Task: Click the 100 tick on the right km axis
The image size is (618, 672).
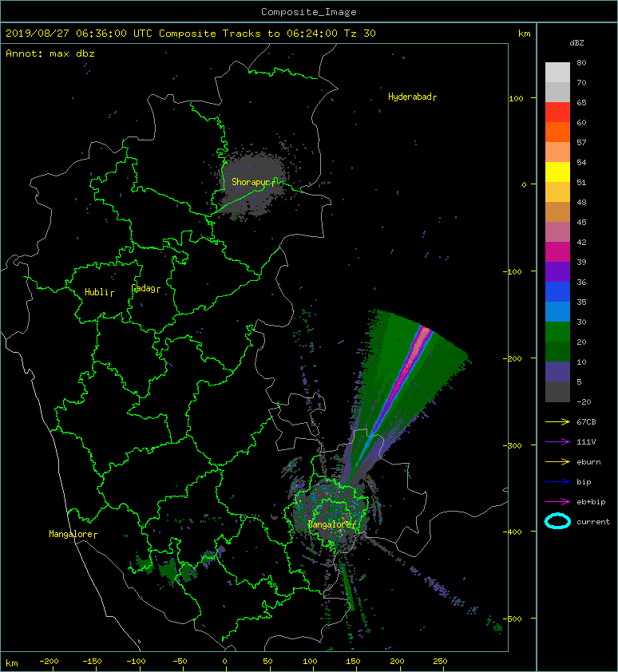Action: click(516, 99)
